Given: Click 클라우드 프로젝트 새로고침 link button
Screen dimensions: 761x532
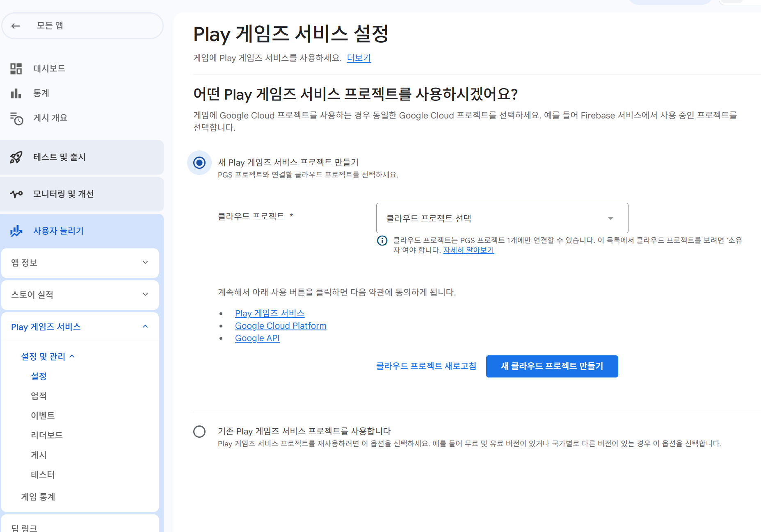Looking at the screenshot, I should point(426,366).
